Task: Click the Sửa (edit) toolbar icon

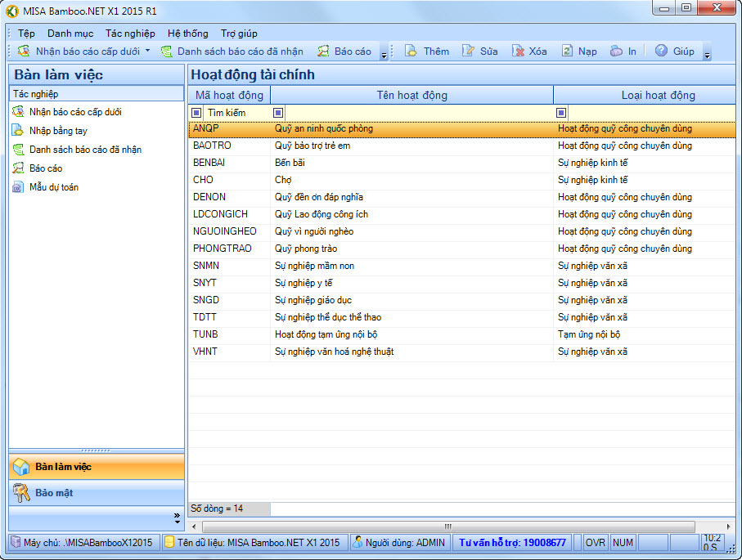Action: pos(468,51)
